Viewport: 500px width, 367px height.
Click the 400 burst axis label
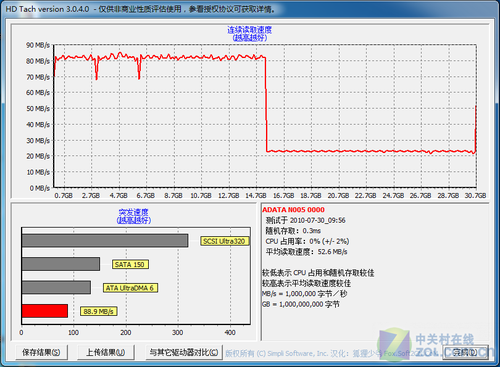230,332
